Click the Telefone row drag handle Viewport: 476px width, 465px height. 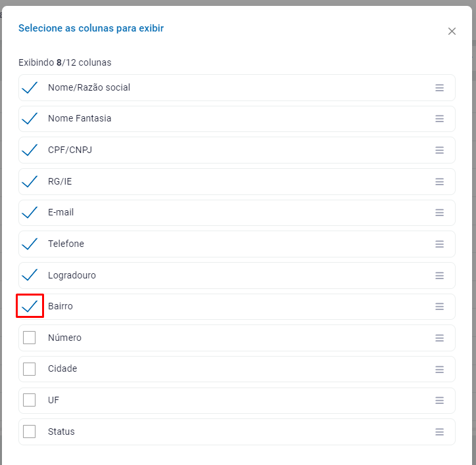point(439,244)
